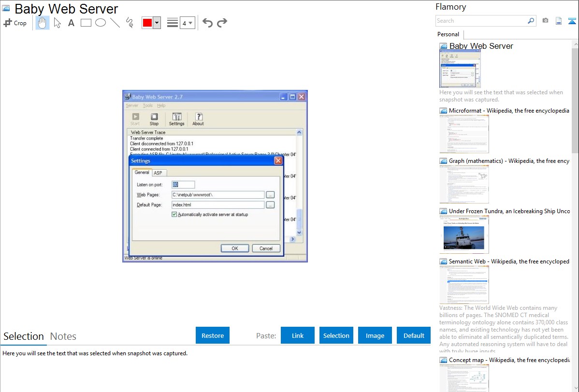Click the Microformat - Wikipedia title text
The height and width of the screenshot is (392, 579).
(509, 111)
